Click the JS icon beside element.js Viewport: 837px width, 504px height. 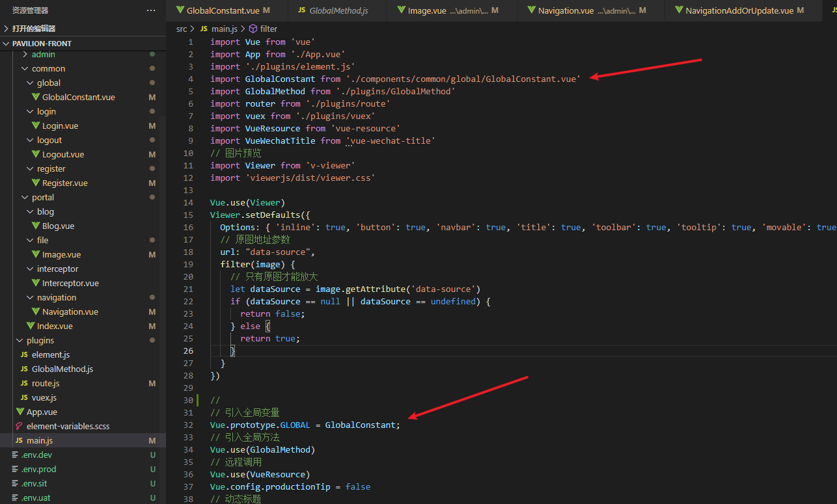click(24, 354)
